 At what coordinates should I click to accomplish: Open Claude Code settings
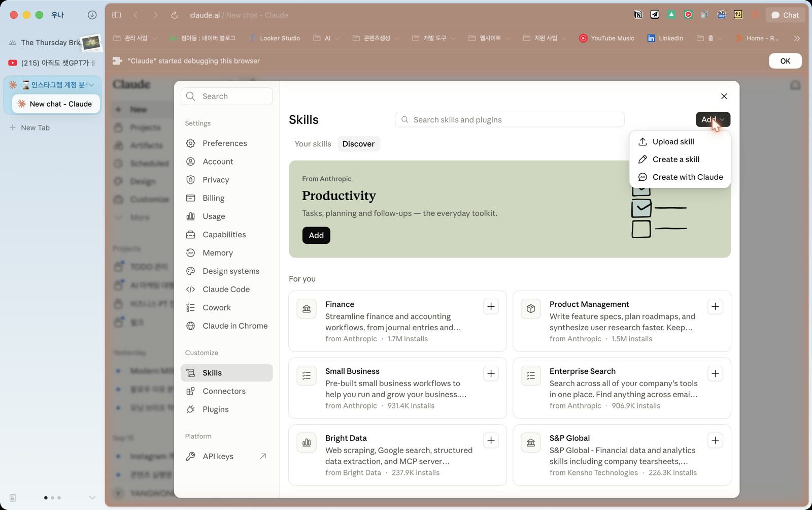[x=226, y=290]
